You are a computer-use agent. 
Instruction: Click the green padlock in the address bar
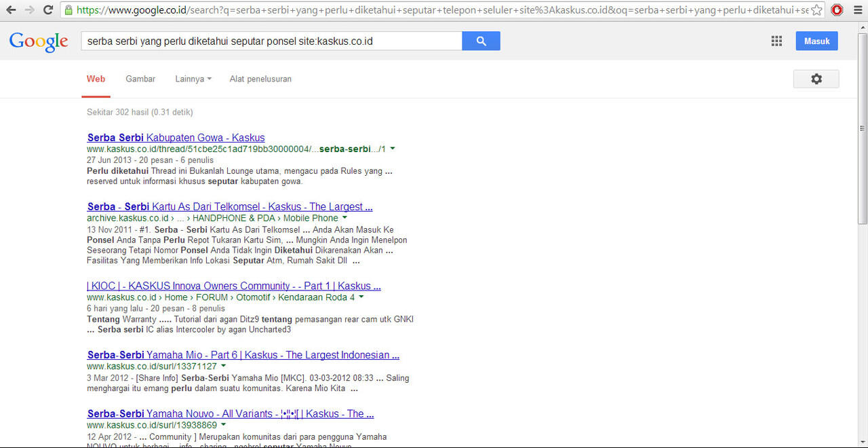click(x=68, y=10)
